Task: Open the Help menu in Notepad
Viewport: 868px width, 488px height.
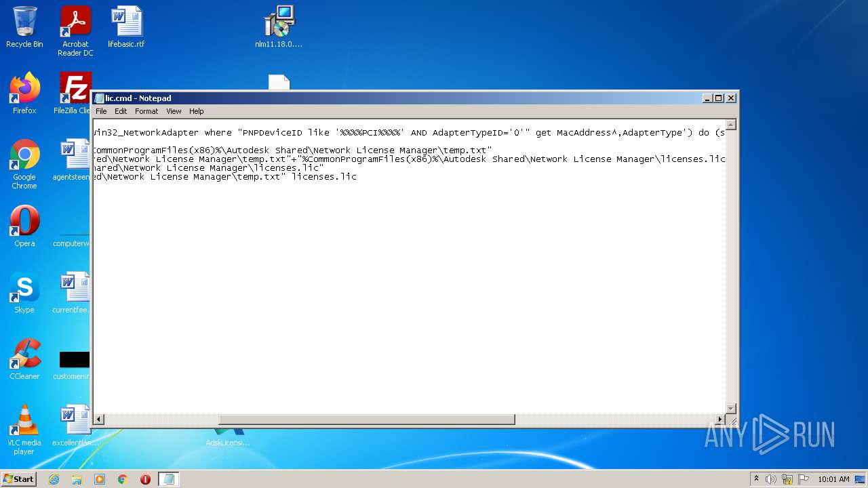Action: [197, 111]
